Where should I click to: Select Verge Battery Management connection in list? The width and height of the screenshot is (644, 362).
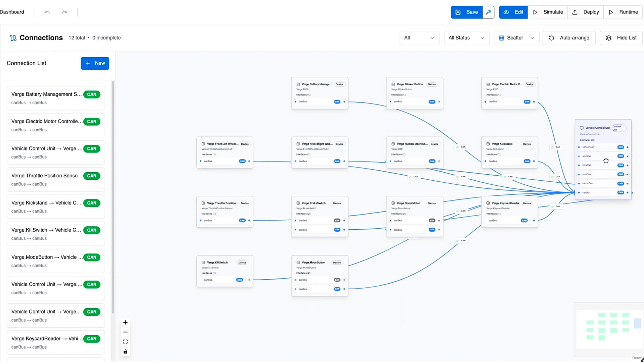[56, 98]
